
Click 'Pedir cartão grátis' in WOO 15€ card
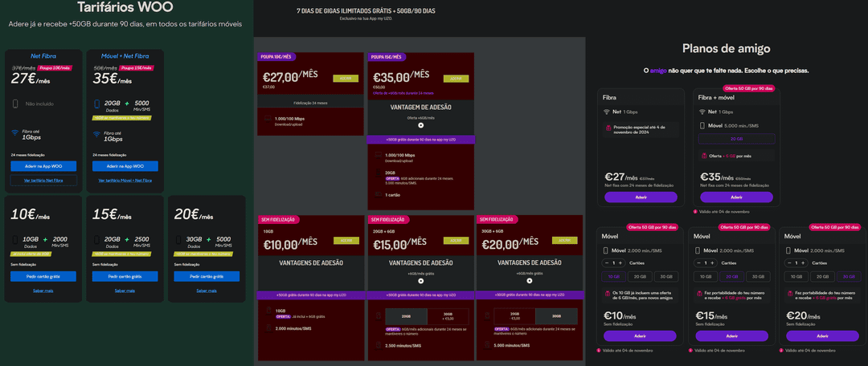point(125,276)
